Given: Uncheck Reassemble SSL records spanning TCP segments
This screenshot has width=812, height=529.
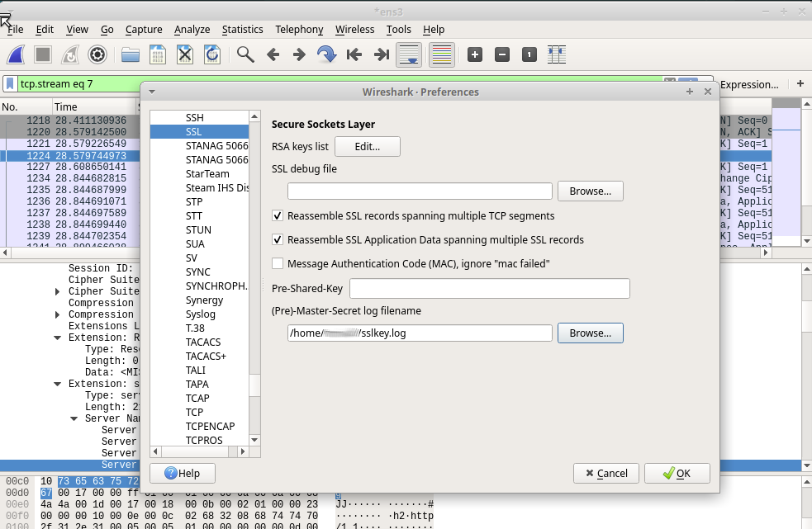Looking at the screenshot, I should click(278, 216).
